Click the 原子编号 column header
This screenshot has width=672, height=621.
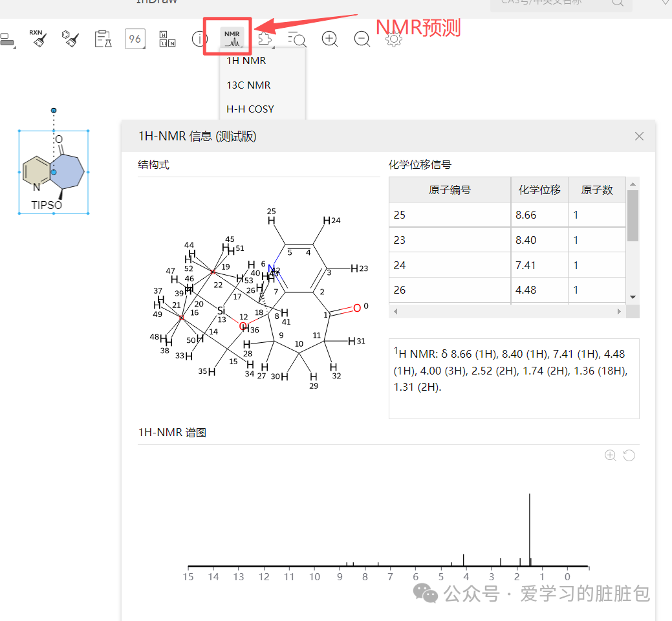coord(450,190)
